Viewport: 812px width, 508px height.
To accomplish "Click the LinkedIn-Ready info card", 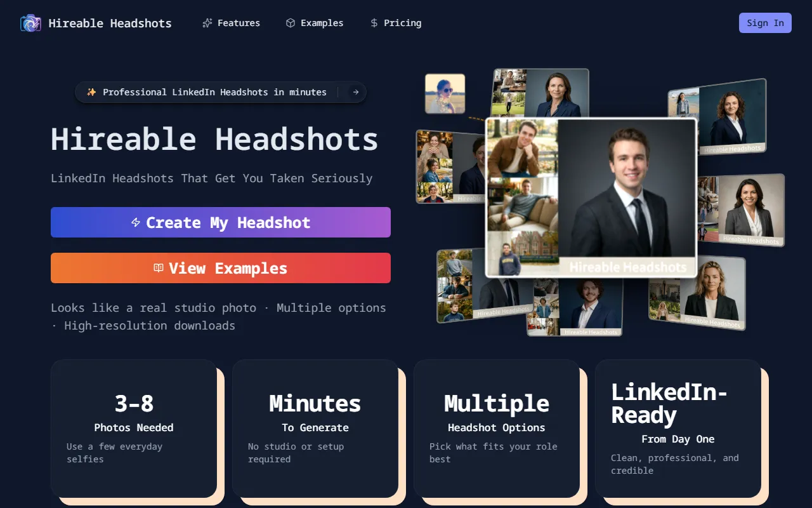I will pos(678,429).
